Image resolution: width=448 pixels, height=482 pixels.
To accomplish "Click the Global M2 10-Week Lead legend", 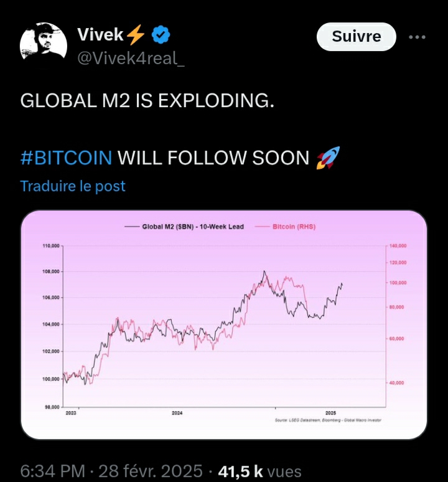I will point(184,227).
